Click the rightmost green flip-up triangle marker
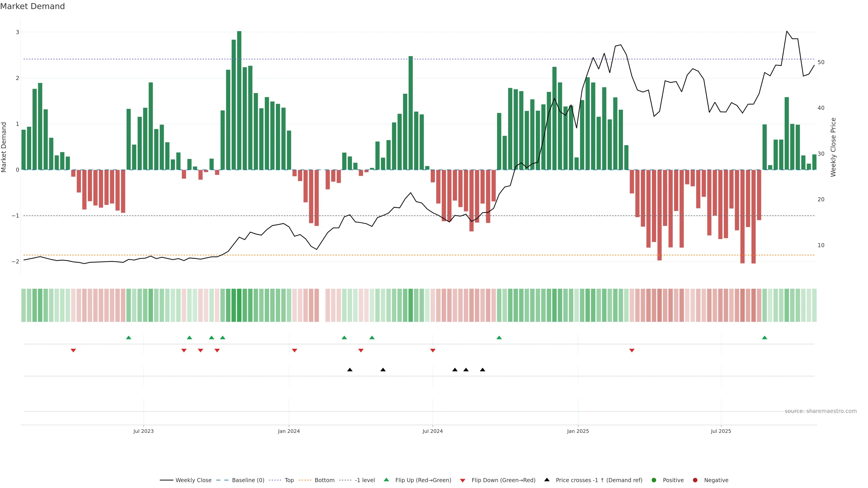 click(764, 338)
